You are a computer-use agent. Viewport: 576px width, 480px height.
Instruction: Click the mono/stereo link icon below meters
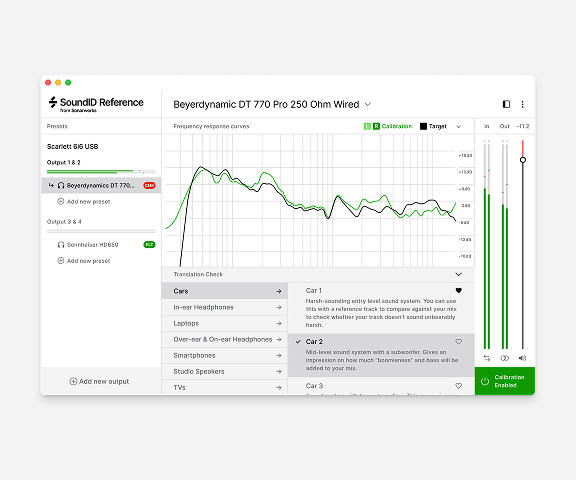point(505,358)
